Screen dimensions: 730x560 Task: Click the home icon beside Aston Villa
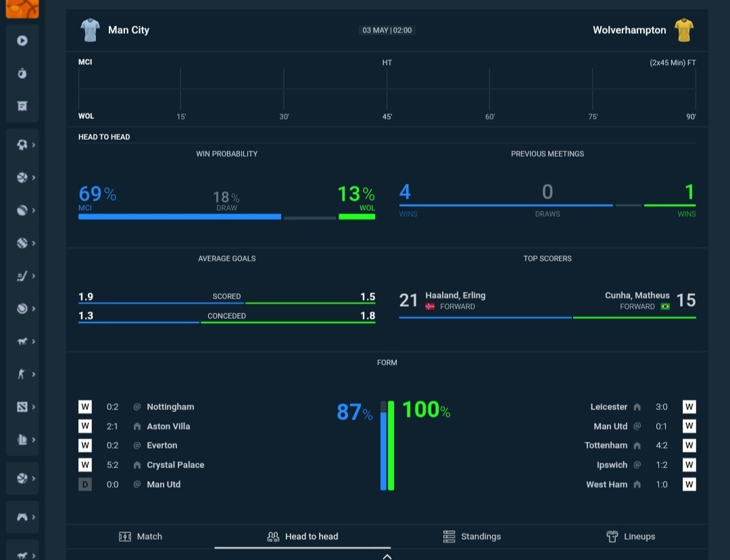137,426
